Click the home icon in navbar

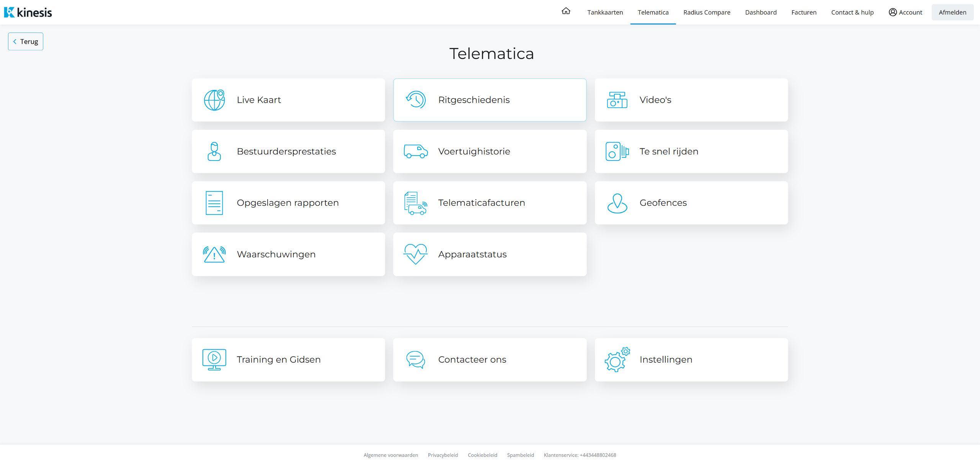click(566, 11)
